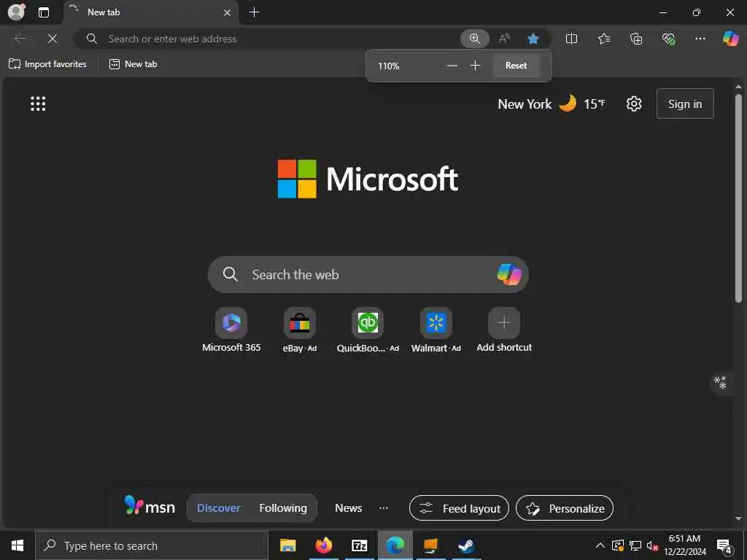Open the Copilot sidebar icon
The image size is (747, 560).
tap(730, 39)
